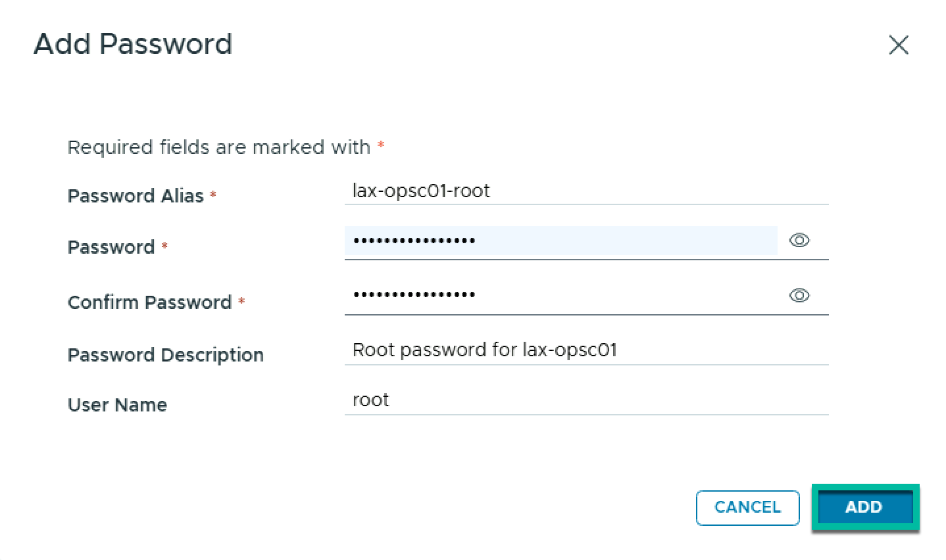Screen dimensions: 946x560
Task: Click the "Password Description" label text
Action: click(x=165, y=355)
